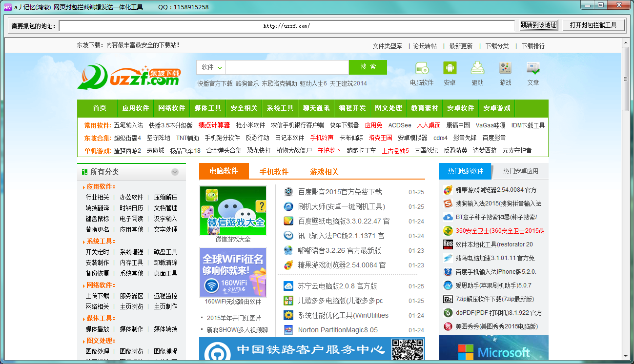
Task: Open 首页 in the green navigation bar
Action: (x=100, y=108)
